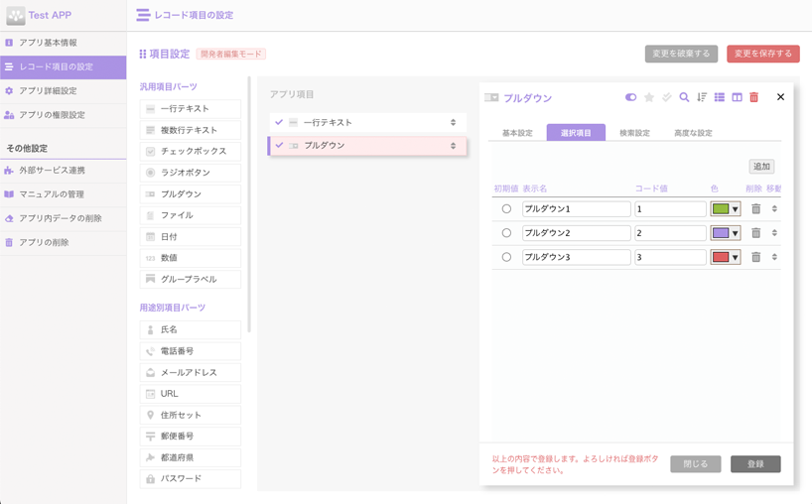Click the red trash icon in panel header
This screenshot has width=812, height=504.
point(754,97)
